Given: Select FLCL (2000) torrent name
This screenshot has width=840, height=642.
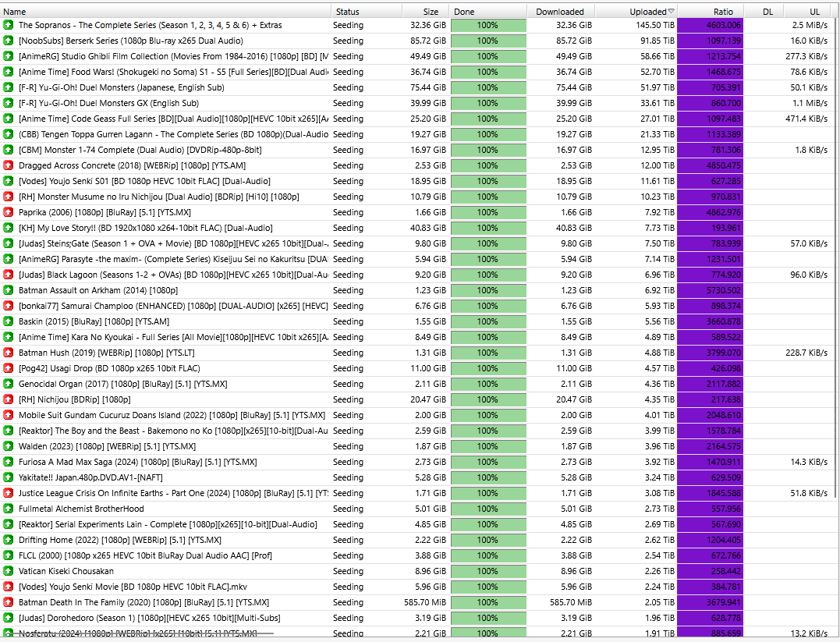Looking at the screenshot, I should click(145, 555).
